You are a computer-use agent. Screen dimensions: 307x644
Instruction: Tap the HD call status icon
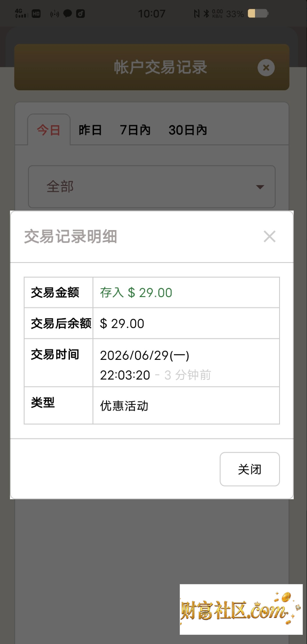(36, 14)
